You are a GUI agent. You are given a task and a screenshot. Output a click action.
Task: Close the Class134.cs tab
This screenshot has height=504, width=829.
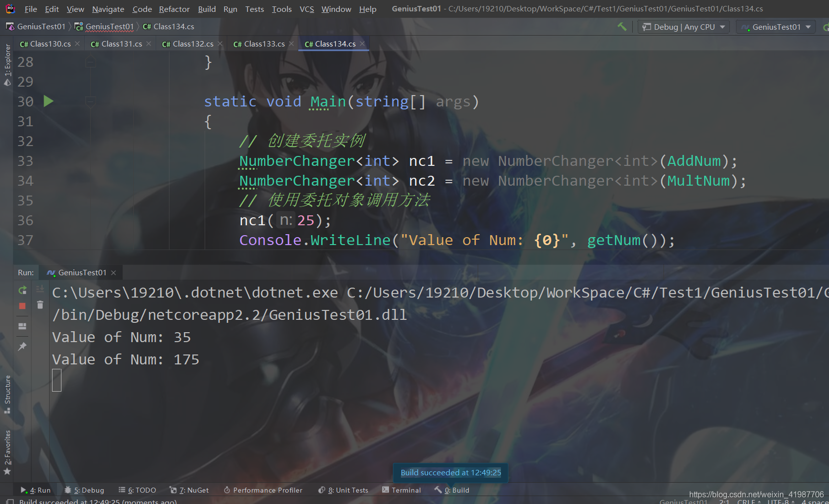point(363,44)
